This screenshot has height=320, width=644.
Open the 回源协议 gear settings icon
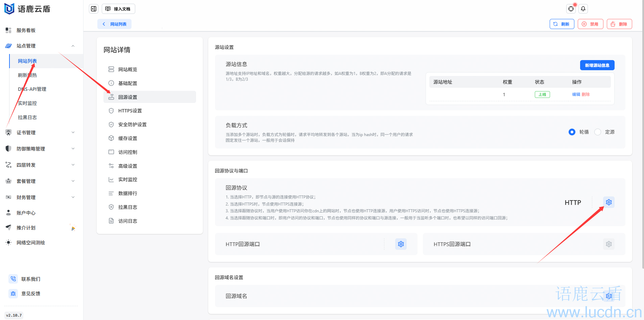click(609, 202)
